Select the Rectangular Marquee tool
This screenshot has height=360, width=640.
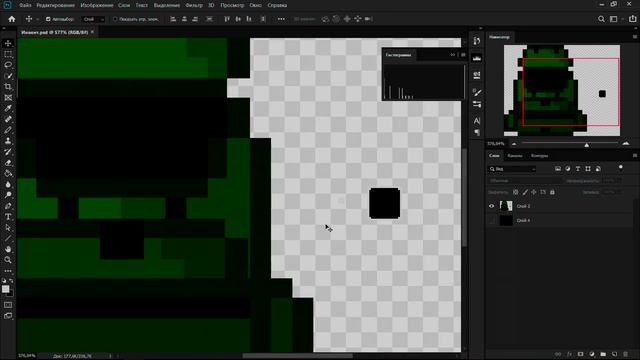[x=8, y=54]
